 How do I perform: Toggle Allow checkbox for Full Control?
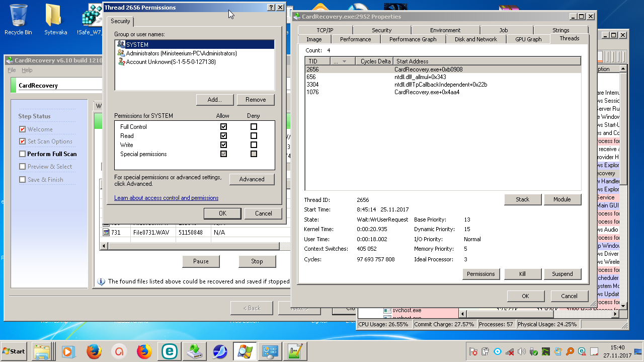click(223, 127)
